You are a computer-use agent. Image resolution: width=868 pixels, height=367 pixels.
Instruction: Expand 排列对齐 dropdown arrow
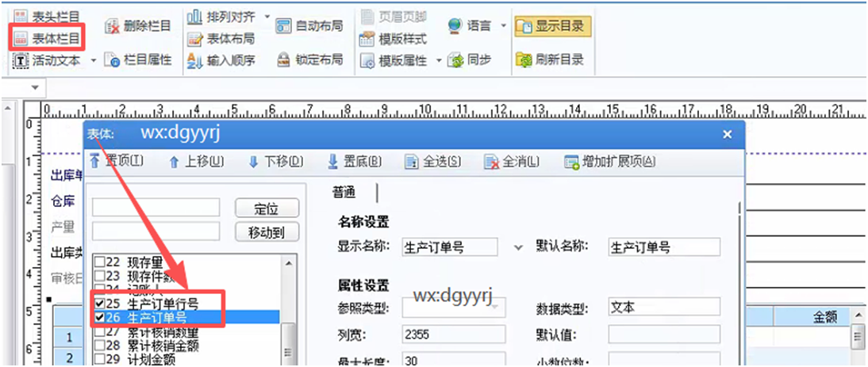267,17
